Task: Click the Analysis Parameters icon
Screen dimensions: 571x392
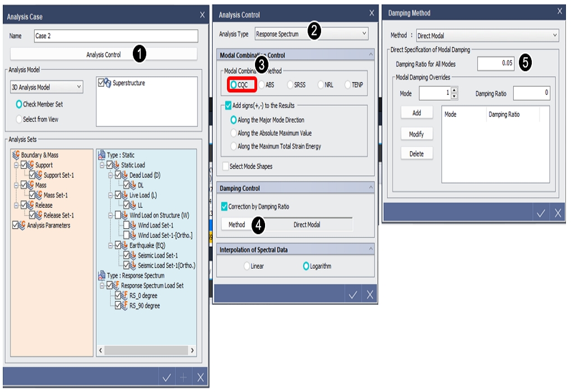Action: click(22, 225)
